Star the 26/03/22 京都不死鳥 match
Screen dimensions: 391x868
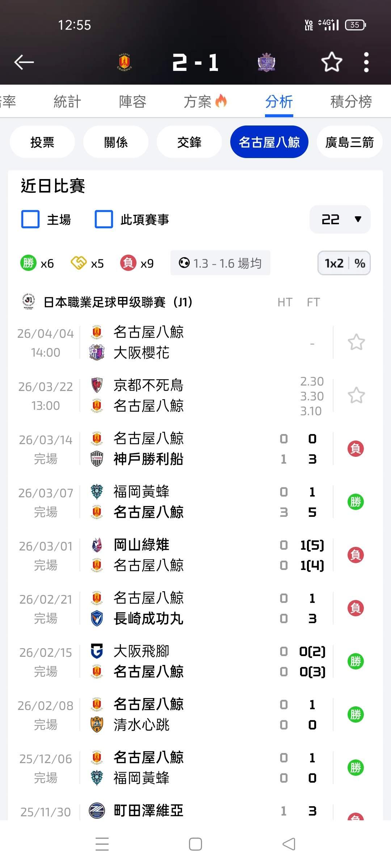pos(356,395)
